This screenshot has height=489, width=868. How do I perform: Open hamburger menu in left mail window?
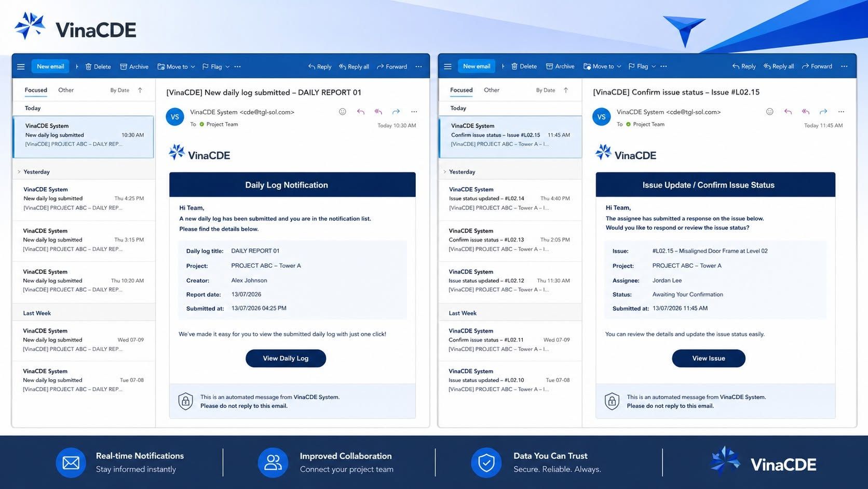[x=21, y=67]
